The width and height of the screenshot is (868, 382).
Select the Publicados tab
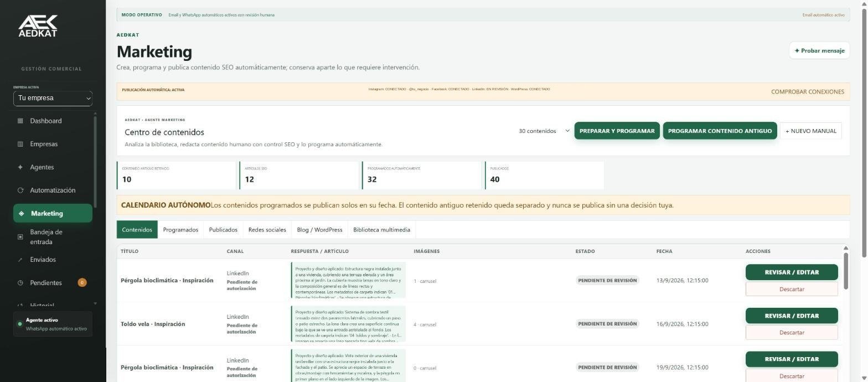(223, 230)
